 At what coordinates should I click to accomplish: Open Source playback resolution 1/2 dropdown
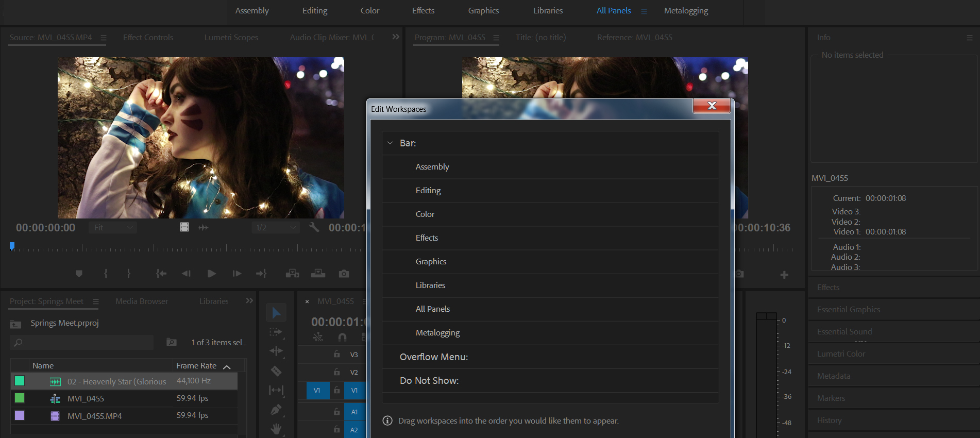[276, 227]
